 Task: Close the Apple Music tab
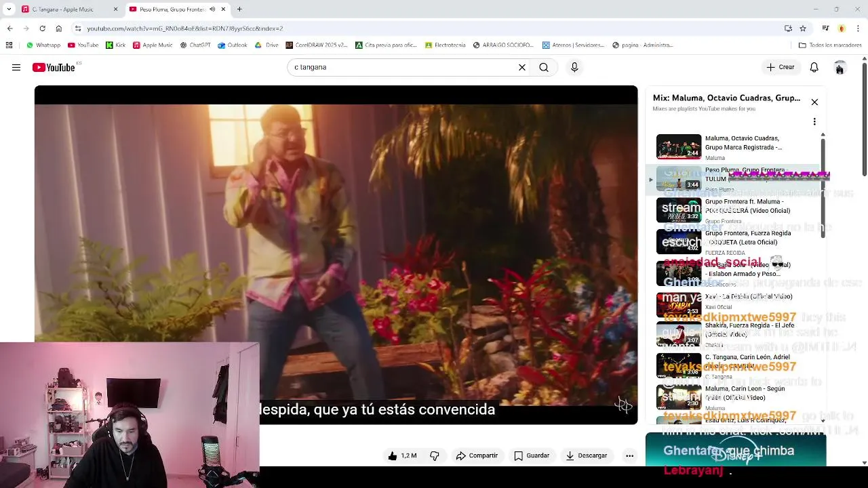(x=115, y=9)
